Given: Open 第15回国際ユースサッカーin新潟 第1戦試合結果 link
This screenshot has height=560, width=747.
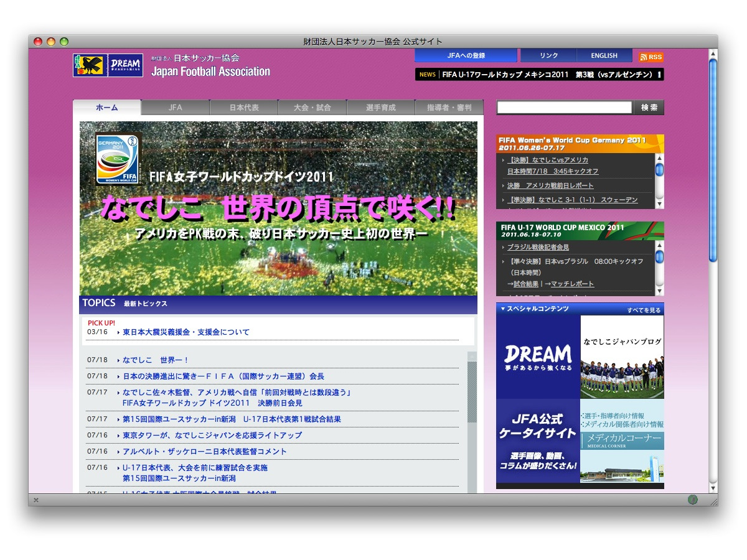Looking at the screenshot, I should tap(232, 419).
